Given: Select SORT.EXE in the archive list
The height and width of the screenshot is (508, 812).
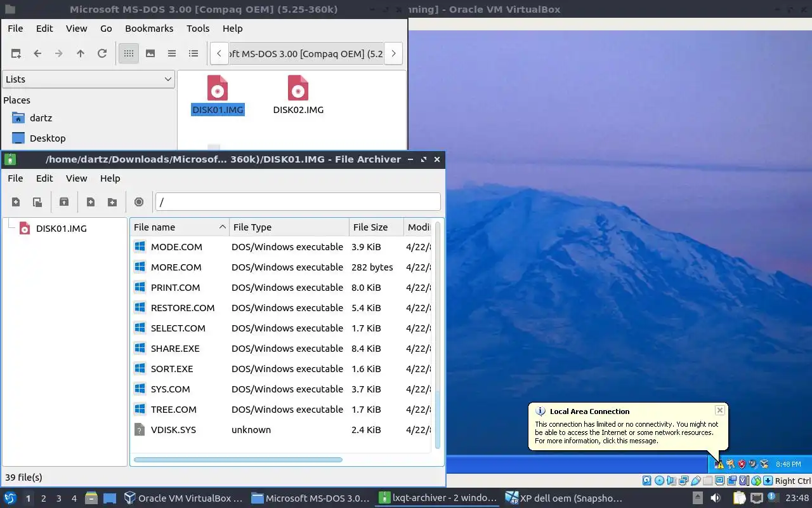Looking at the screenshot, I should [280, 368].
